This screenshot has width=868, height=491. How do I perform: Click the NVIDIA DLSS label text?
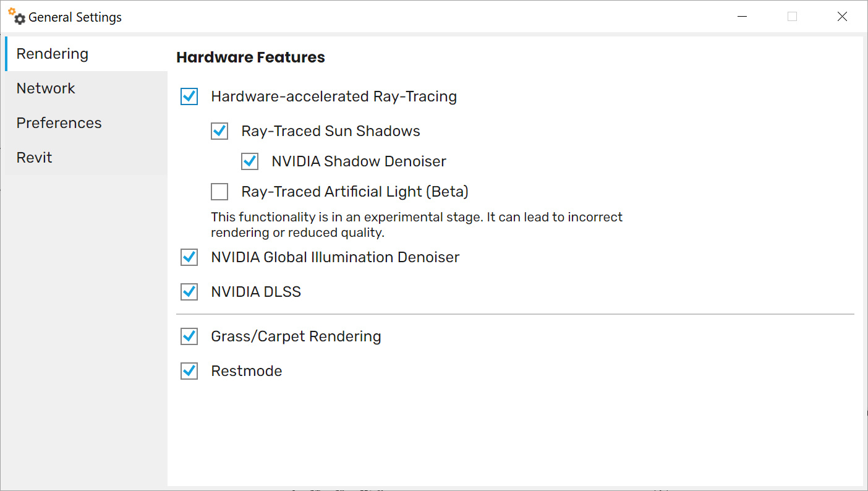256,292
